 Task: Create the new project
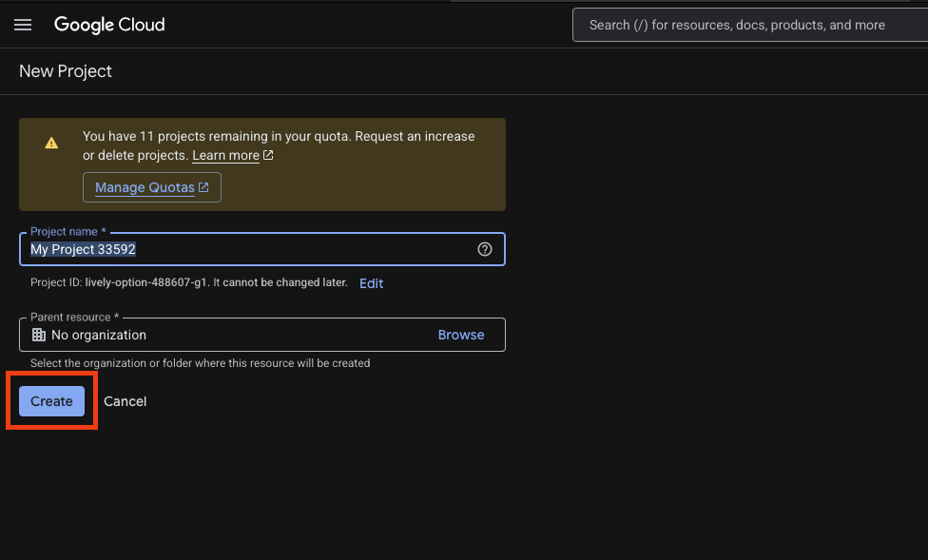coord(51,401)
